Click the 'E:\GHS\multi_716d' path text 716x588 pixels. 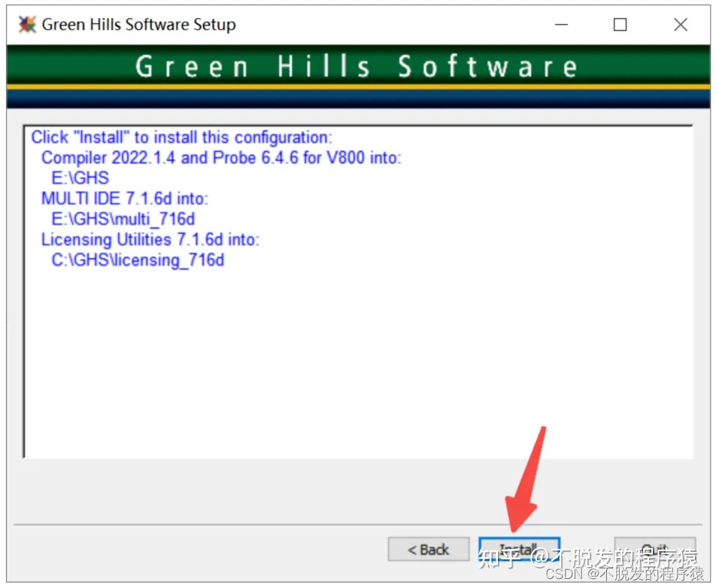pyautogui.click(x=124, y=220)
